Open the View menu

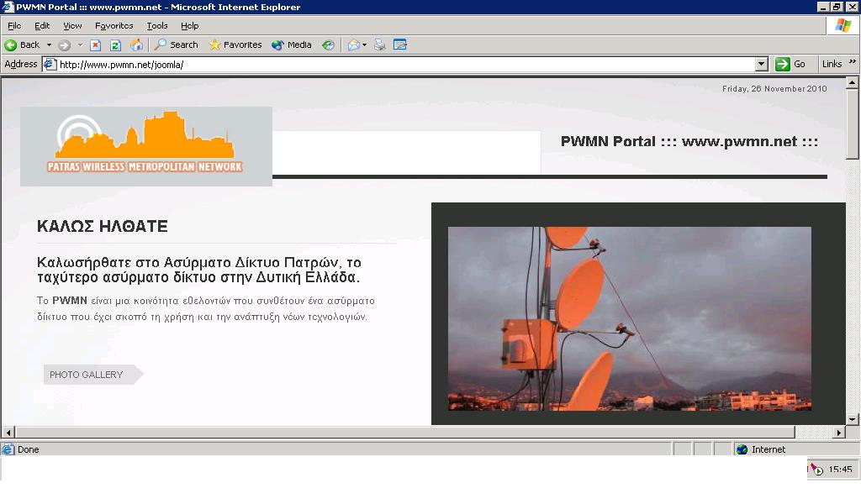pyautogui.click(x=72, y=26)
